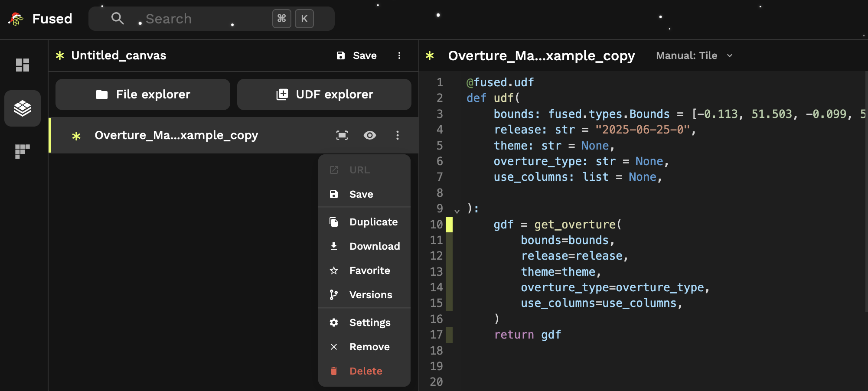Click the UDF explorer button
The image size is (868, 391).
324,94
